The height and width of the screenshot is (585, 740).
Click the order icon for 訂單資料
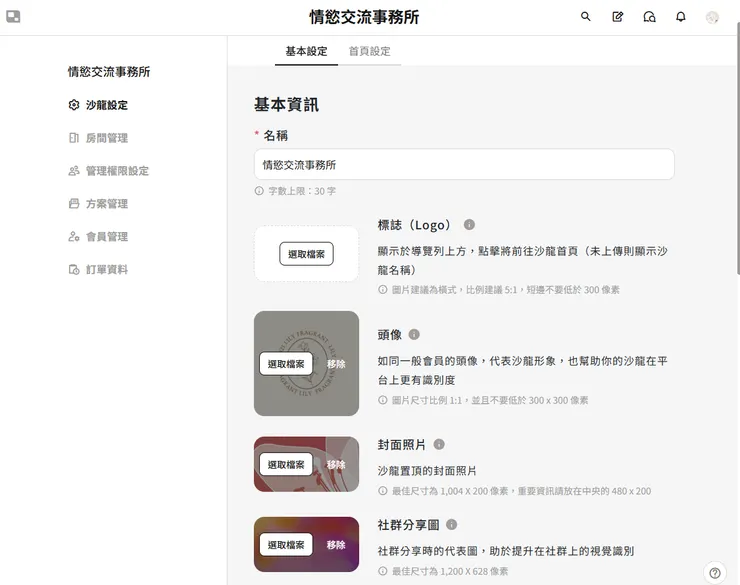tap(74, 270)
